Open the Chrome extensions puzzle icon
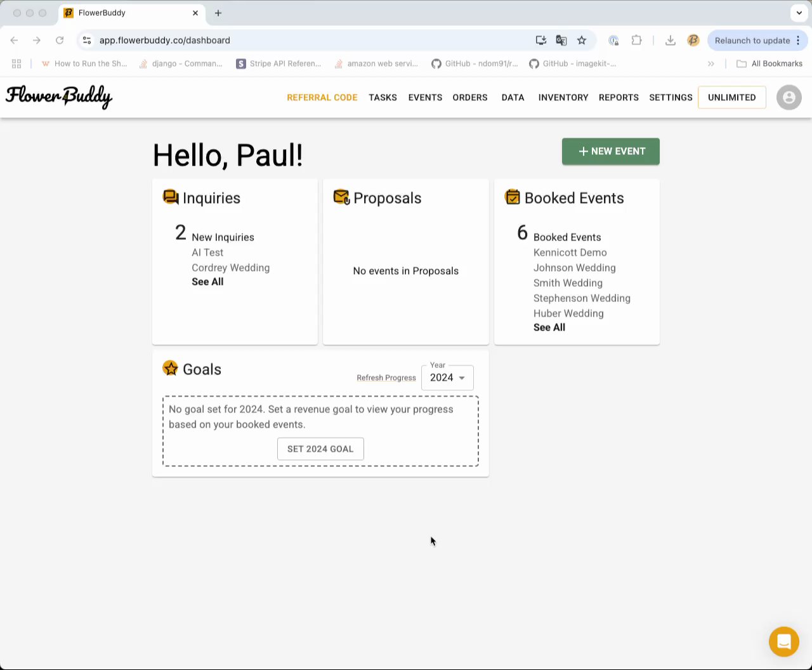The height and width of the screenshot is (670, 812). pos(636,40)
